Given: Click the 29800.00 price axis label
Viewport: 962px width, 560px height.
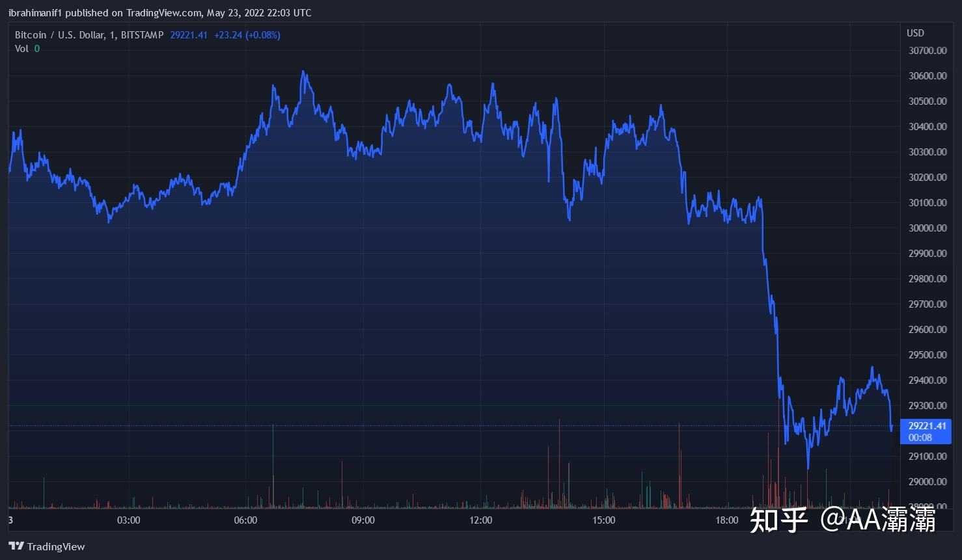Looking at the screenshot, I should (928, 279).
